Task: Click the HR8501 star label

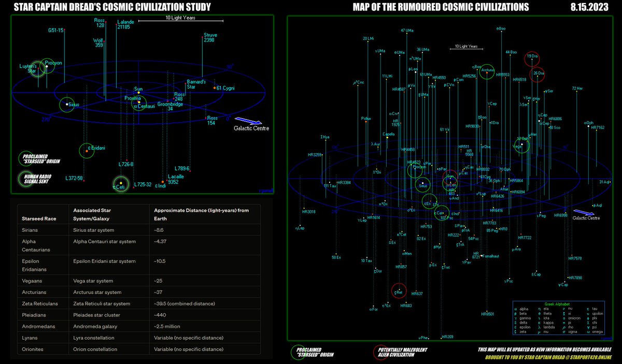Action: pos(488,314)
